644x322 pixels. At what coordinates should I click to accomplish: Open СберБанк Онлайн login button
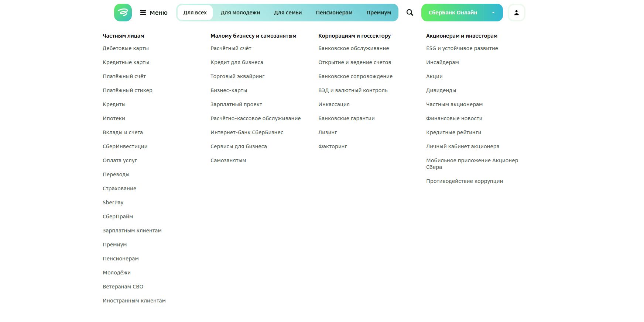point(452,13)
